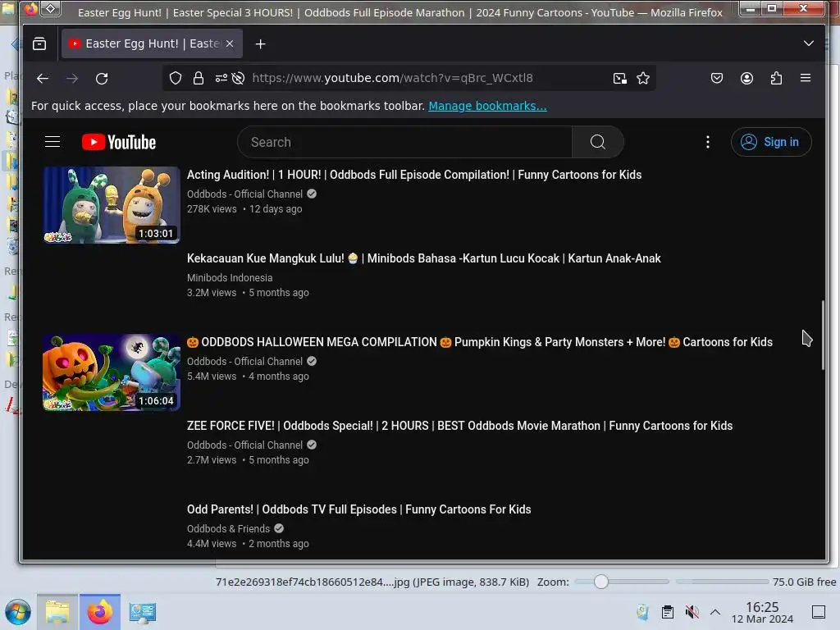Open YouTube guide hamburger menu

point(52,141)
